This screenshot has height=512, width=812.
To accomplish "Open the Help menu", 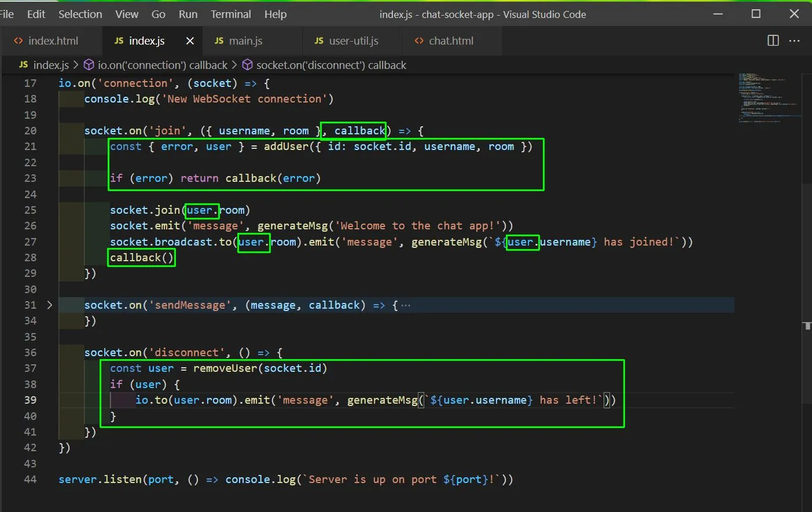I will tap(275, 14).
